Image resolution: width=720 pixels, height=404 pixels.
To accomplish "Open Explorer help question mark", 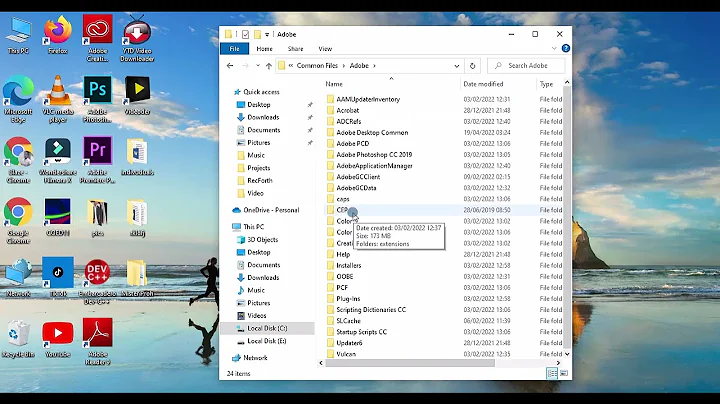I will coord(566,48).
